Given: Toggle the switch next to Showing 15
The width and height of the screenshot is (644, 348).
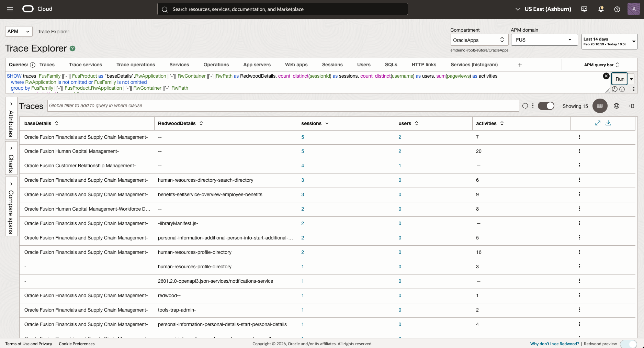Looking at the screenshot, I should point(546,106).
